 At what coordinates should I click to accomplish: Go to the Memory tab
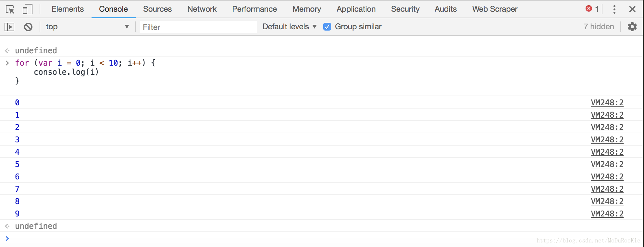coord(307,9)
